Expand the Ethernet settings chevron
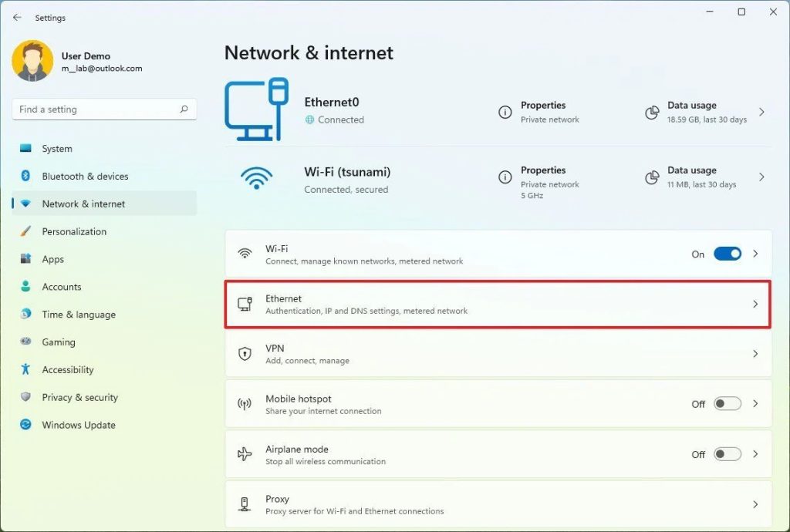 755,304
